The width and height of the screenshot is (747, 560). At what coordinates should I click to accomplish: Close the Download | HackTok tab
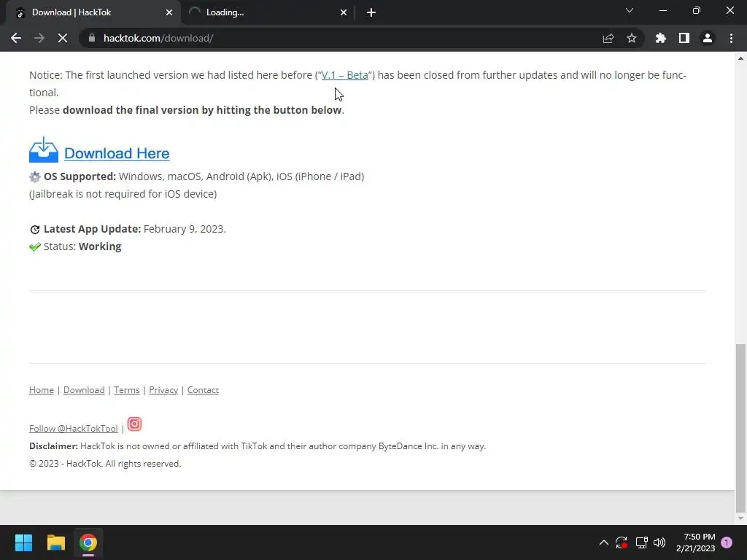coord(169,12)
